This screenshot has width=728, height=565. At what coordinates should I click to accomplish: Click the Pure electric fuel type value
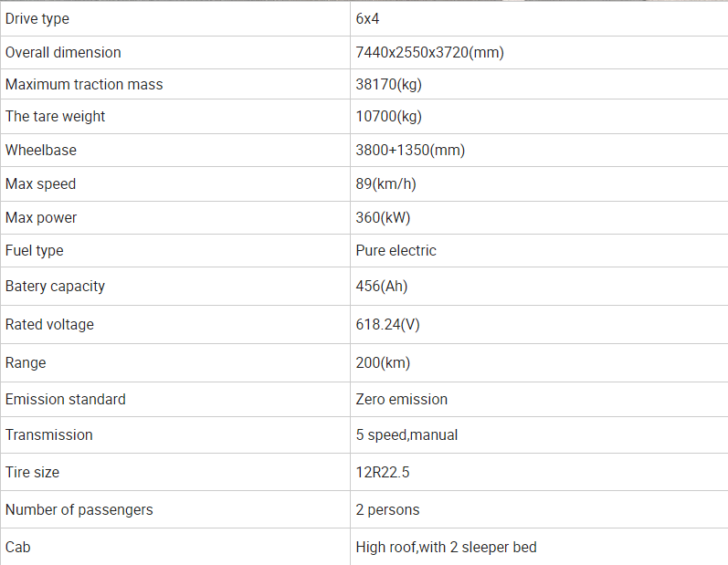click(x=396, y=250)
